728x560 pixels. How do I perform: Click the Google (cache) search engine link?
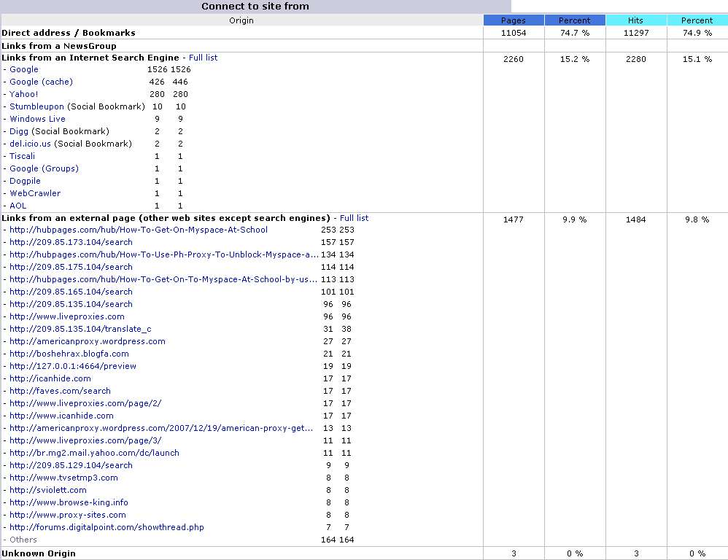click(41, 82)
